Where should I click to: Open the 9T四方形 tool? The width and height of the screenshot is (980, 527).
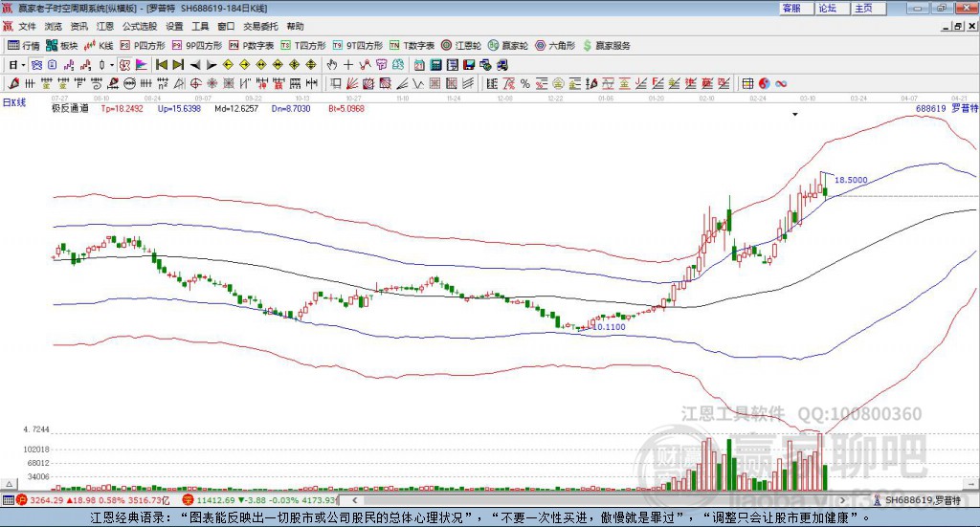pyautogui.click(x=357, y=46)
